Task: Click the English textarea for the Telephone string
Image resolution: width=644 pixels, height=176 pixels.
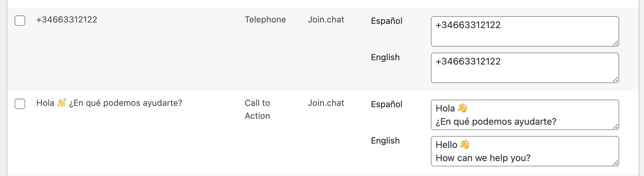Action: pos(525,68)
